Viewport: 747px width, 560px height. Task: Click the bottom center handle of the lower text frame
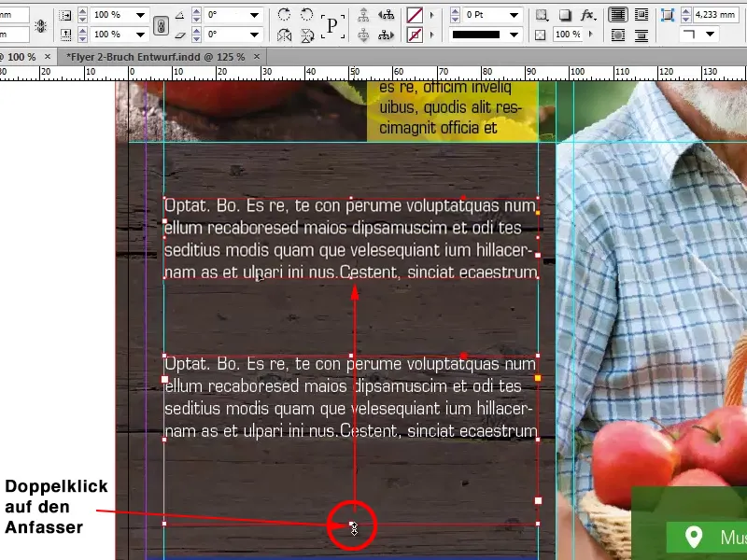click(x=352, y=524)
